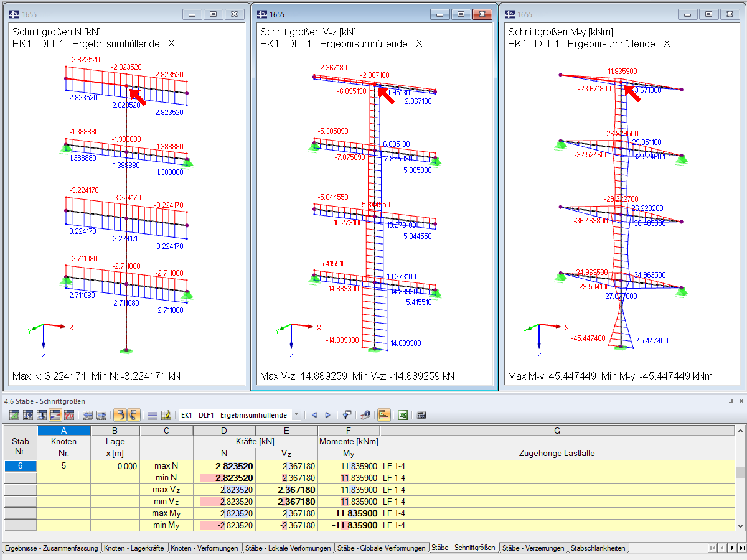Click the 1655 title icon of N window
Image resolution: width=747 pixels, height=560 pixels.
[x=14, y=14]
